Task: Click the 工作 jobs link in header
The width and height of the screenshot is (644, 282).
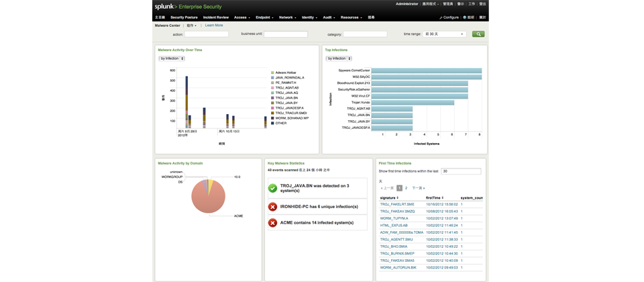Action: pos(472,4)
